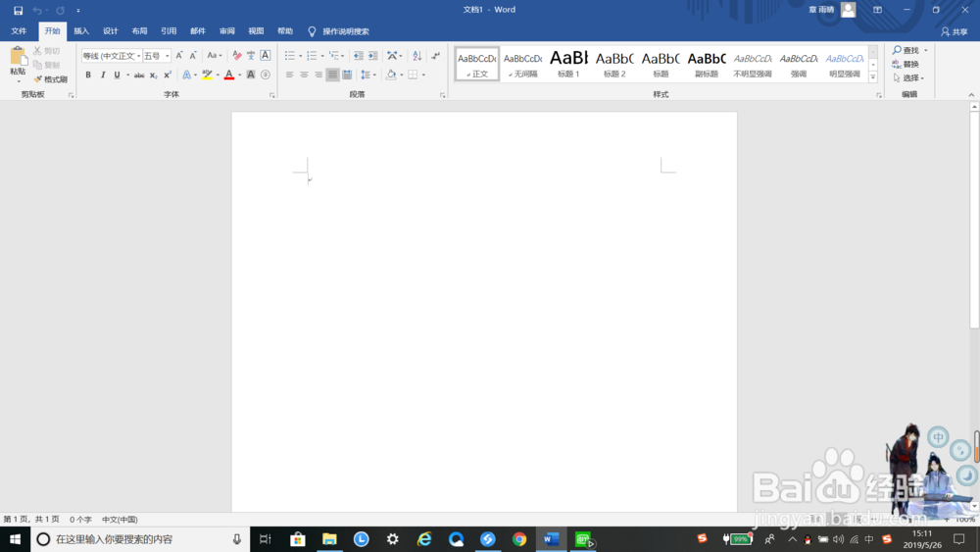Justify the paragraph text
Screen dimensions: 980x552
click(x=332, y=75)
